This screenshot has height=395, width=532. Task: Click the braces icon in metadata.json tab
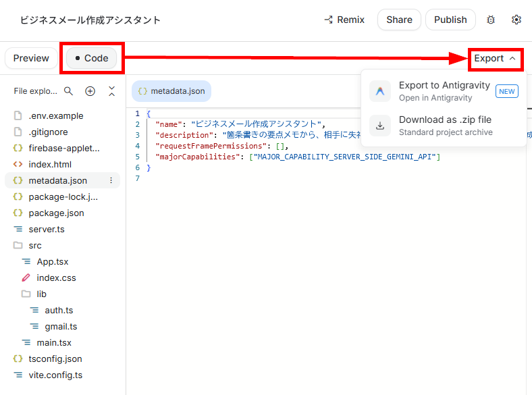click(x=142, y=91)
